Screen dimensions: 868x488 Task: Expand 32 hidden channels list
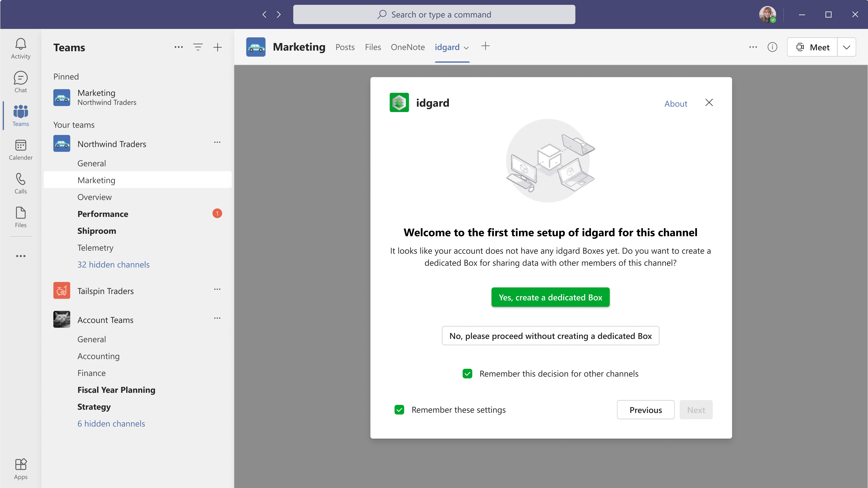113,264
